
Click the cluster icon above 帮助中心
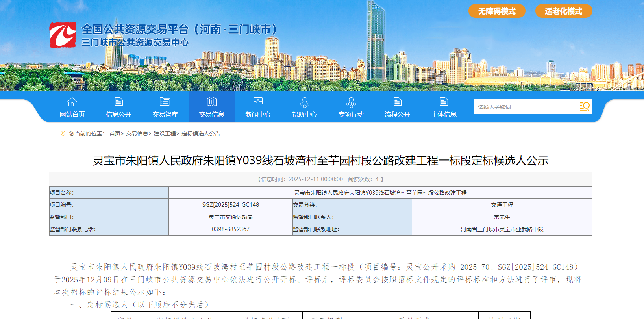coord(304,102)
